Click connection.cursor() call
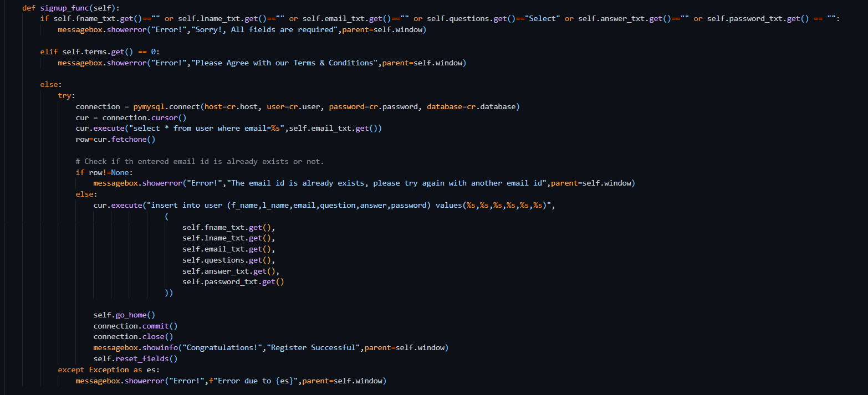The height and width of the screenshot is (395, 868). 145,117
